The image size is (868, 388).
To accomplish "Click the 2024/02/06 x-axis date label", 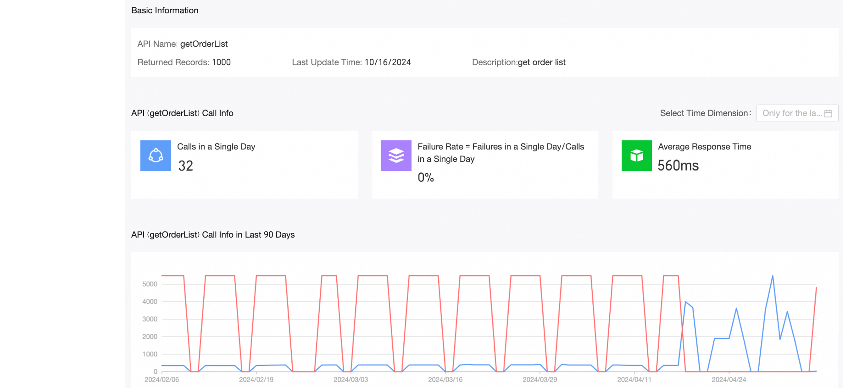I will tap(161, 380).
